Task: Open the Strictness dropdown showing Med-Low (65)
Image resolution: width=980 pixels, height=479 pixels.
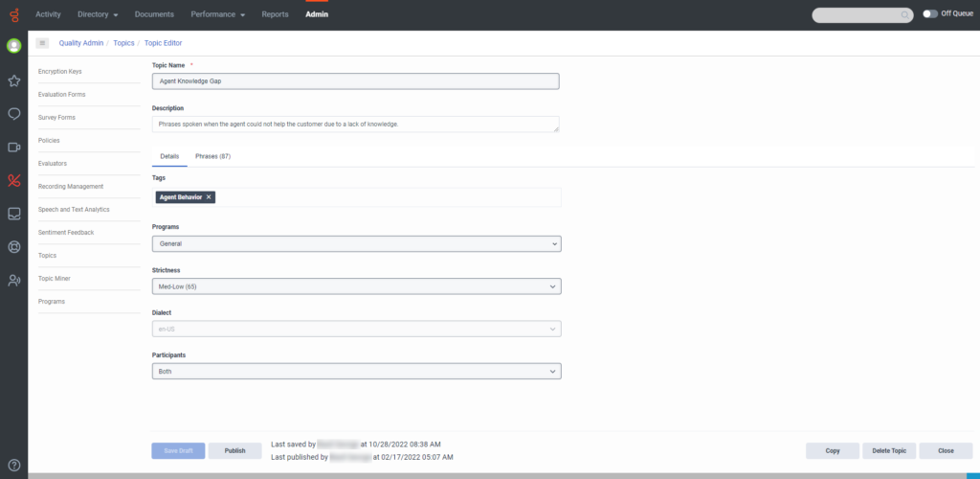Action: pyautogui.click(x=356, y=286)
